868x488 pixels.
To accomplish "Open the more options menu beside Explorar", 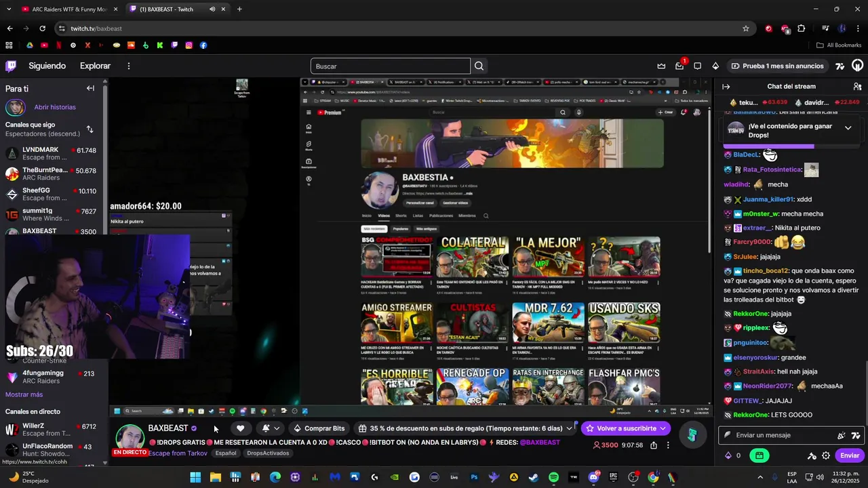I will click(128, 66).
